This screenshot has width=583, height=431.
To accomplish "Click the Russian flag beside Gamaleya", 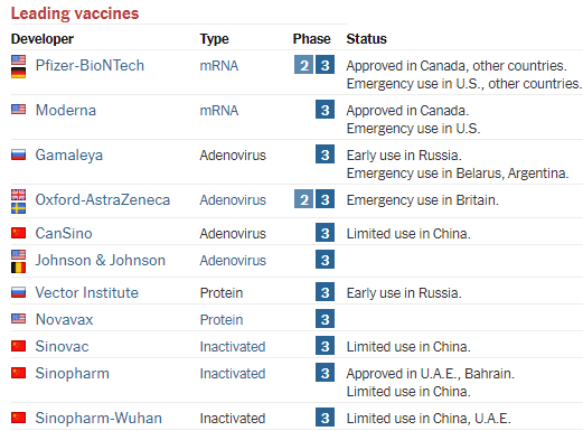I will pyautogui.click(x=18, y=154).
